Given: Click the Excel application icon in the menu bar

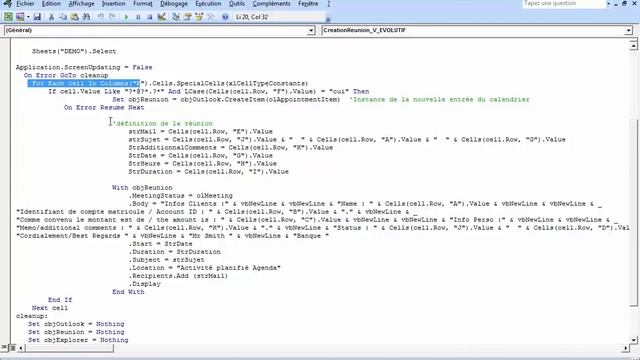Looking at the screenshot, I should click(x=7, y=4).
